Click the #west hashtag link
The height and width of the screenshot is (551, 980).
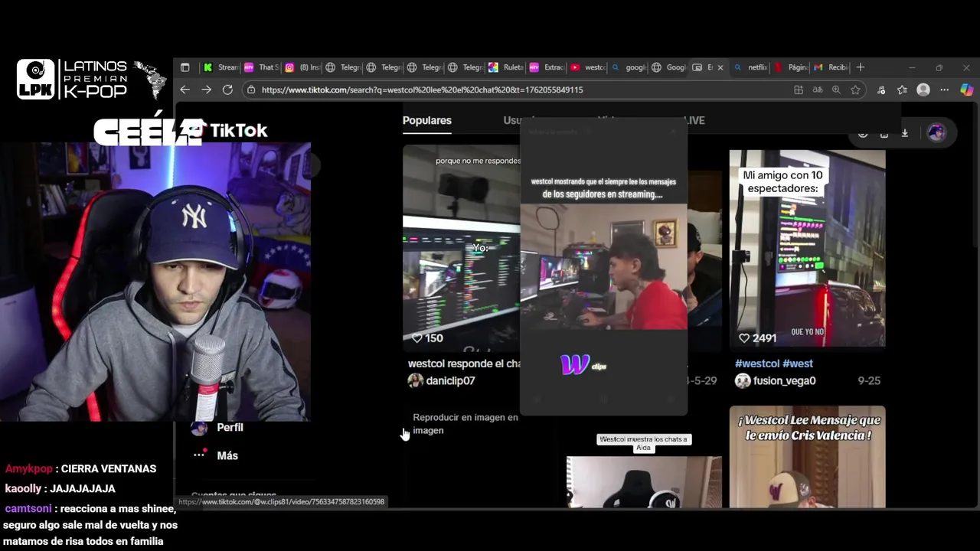[x=798, y=364]
